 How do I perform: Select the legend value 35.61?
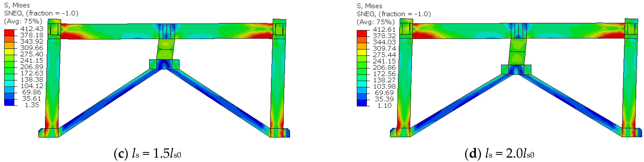pyautogui.click(x=32, y=98)
